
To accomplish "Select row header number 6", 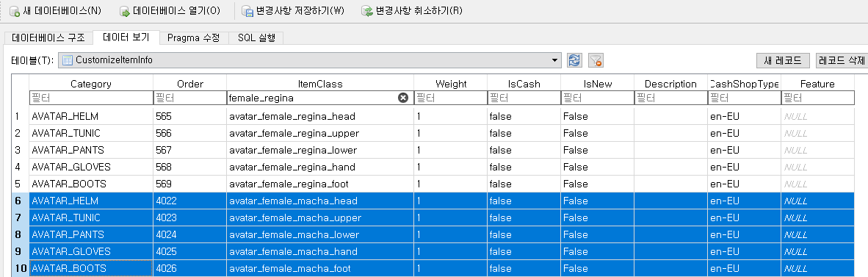I will [x=20, y=201].
